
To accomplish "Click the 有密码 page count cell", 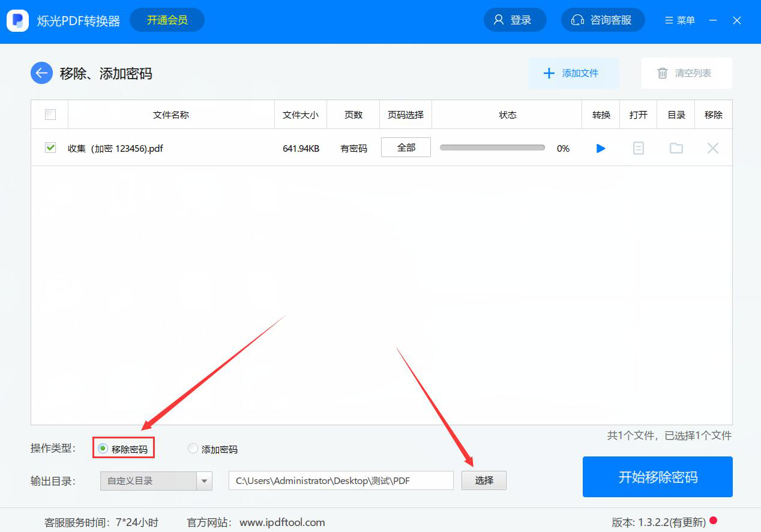I will click(353, 148).
